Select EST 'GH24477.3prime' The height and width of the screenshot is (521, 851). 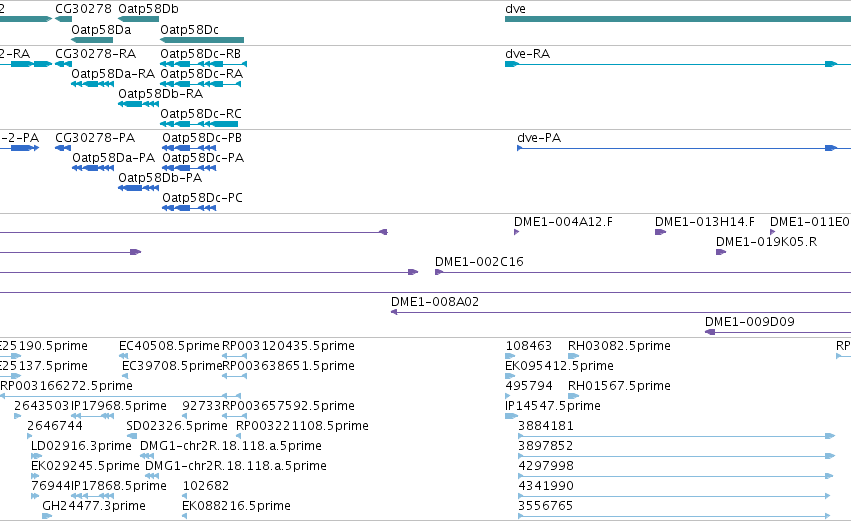coord(94,507)
